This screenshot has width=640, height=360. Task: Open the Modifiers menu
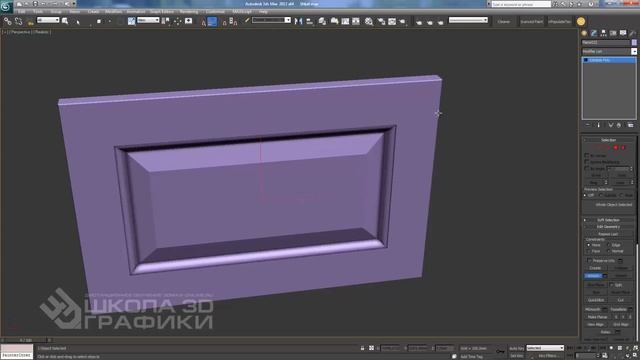point(113,11)
